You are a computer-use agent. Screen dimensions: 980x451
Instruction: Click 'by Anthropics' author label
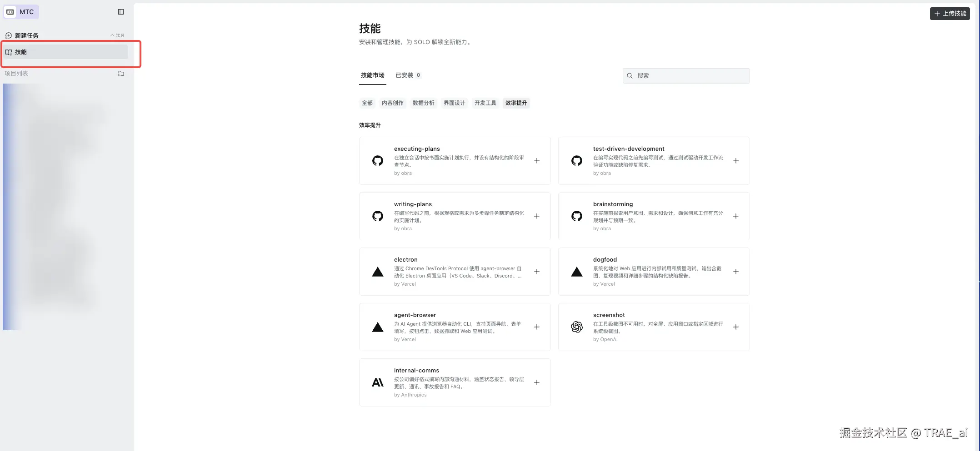pyautogui.click(x=410, y=395)
